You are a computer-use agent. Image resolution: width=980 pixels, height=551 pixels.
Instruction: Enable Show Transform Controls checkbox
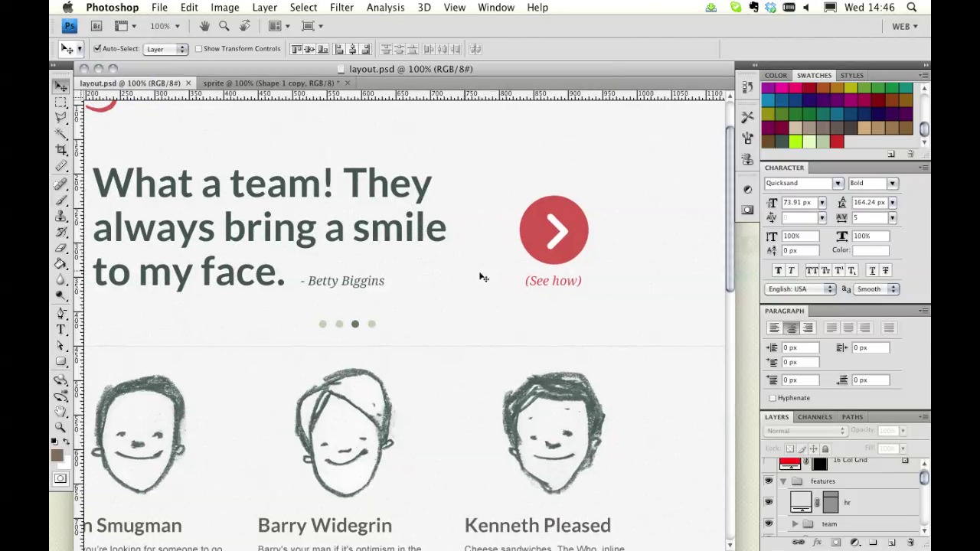(199, 49)
